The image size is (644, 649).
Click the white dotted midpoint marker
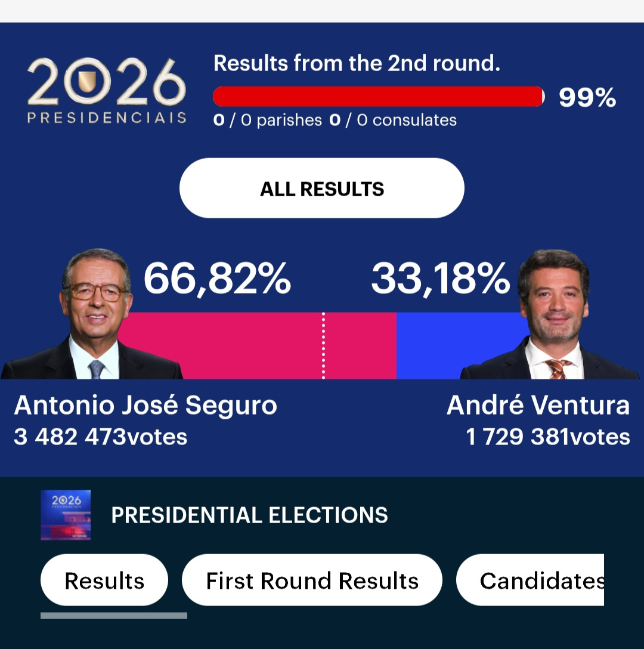323,345
